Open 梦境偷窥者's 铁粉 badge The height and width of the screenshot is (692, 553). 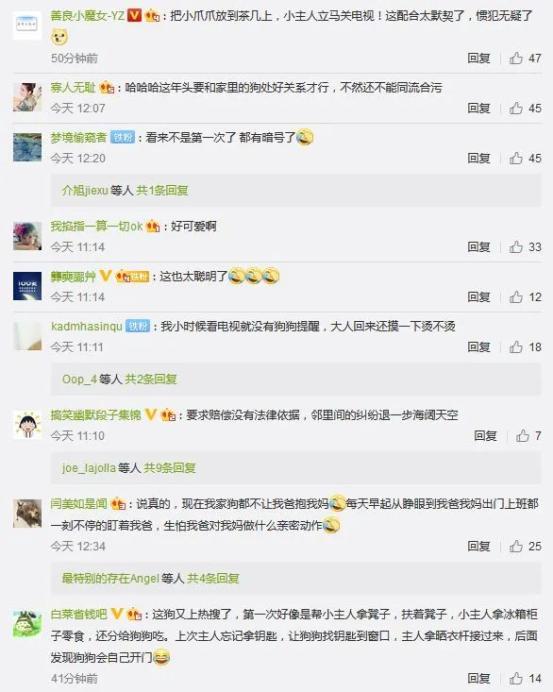[x=122, y=137]
